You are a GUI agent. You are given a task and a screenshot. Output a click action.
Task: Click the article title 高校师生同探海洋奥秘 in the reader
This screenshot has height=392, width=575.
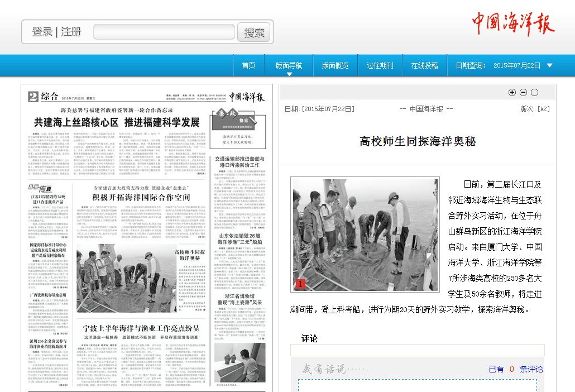point(418,141)
